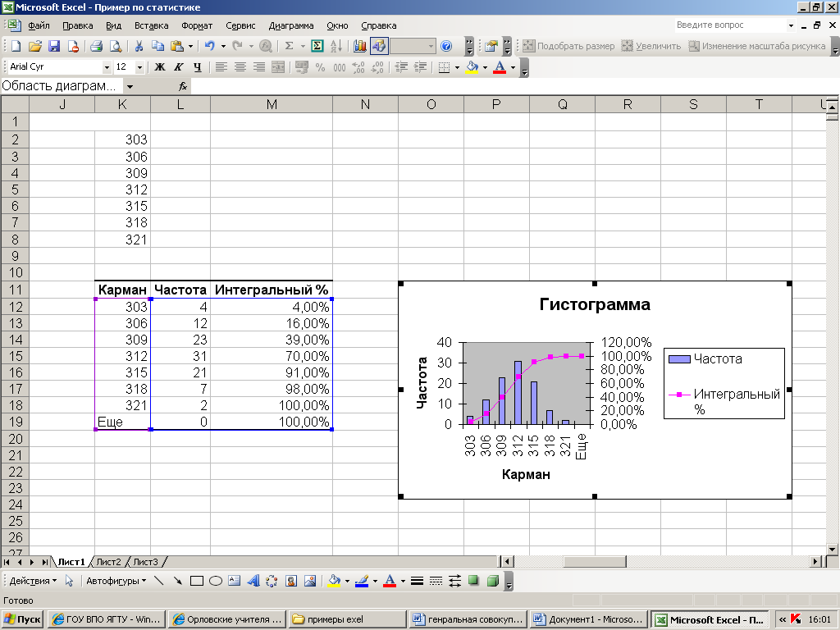Paste using the clipboard icon

click(x=177, y=46)
